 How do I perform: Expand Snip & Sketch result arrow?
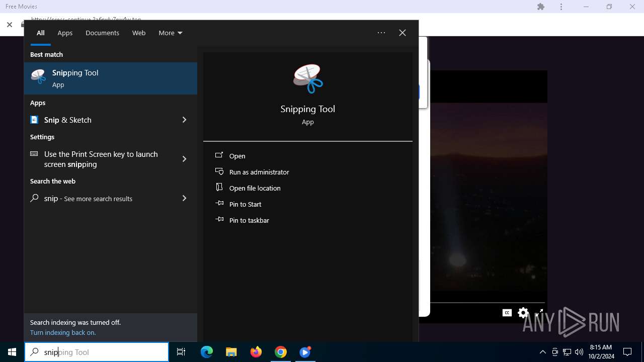(x=184, y=120)
